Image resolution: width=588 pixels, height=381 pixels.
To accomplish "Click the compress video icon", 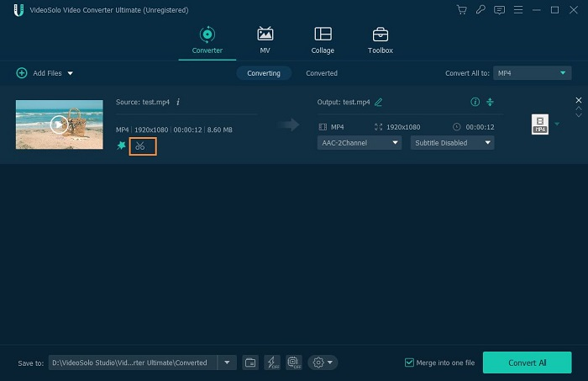I will click(x=490, y=102).
